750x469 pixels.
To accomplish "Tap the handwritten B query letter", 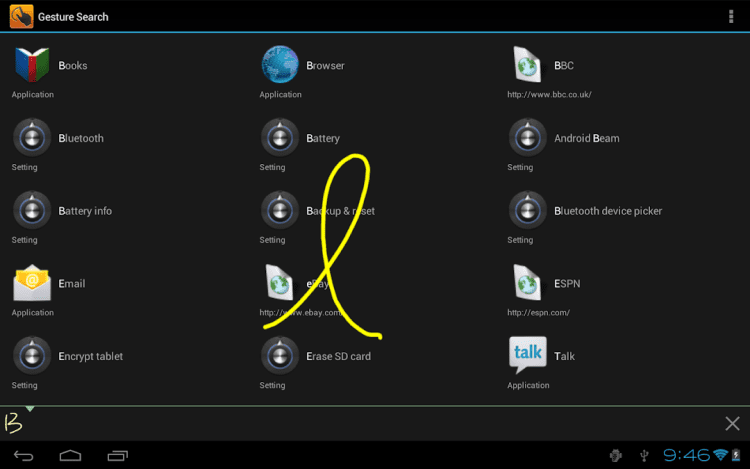I will point(13,423).
